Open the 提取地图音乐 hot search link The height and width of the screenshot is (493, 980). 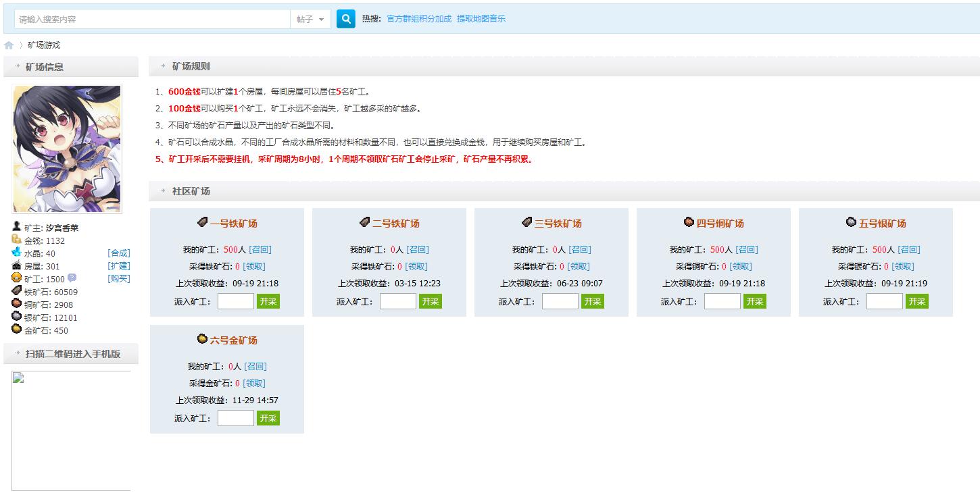[x=481, y=19]
